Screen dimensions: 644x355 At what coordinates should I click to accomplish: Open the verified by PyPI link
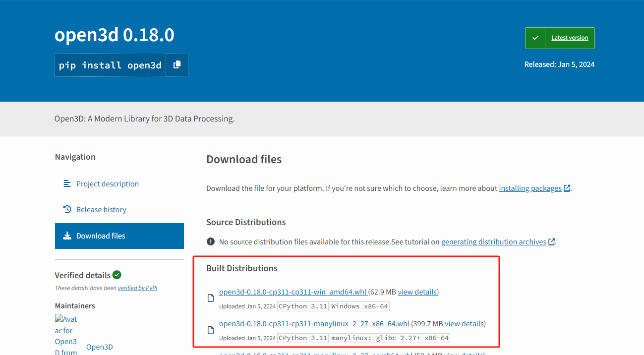pos(137,288)
